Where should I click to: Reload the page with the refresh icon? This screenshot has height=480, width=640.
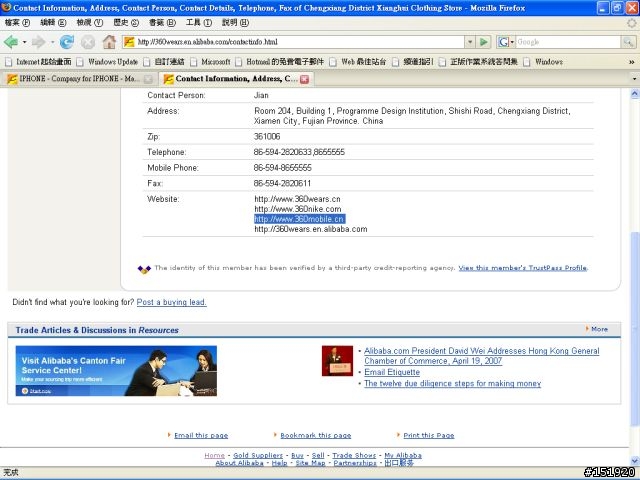67,42
